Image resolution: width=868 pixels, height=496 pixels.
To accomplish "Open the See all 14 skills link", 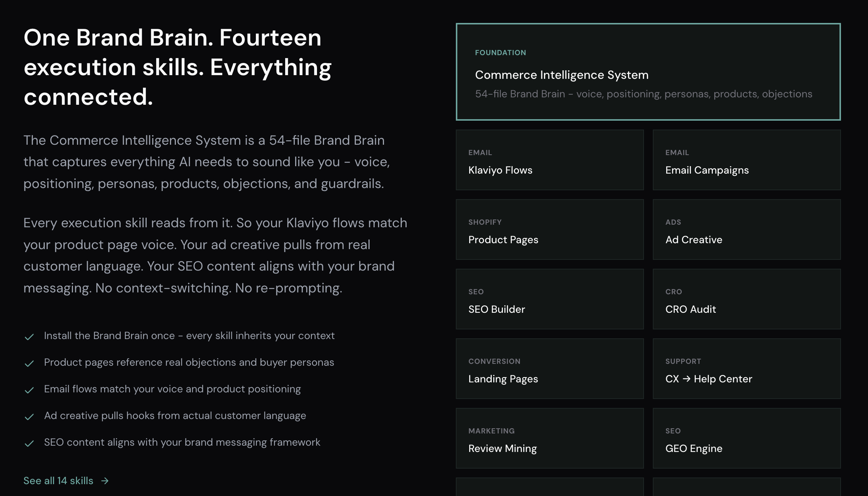I will pos(59,481).
